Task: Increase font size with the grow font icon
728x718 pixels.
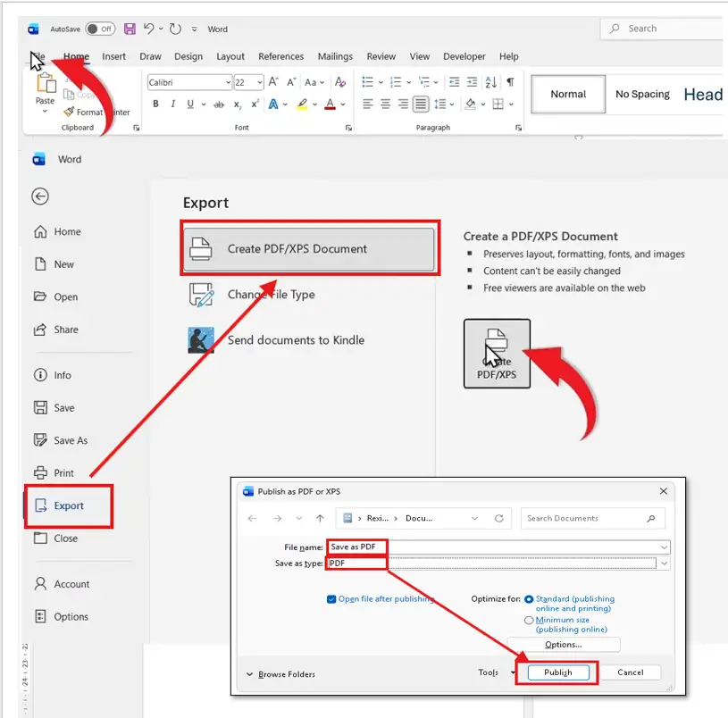Action: click(273, 82)
